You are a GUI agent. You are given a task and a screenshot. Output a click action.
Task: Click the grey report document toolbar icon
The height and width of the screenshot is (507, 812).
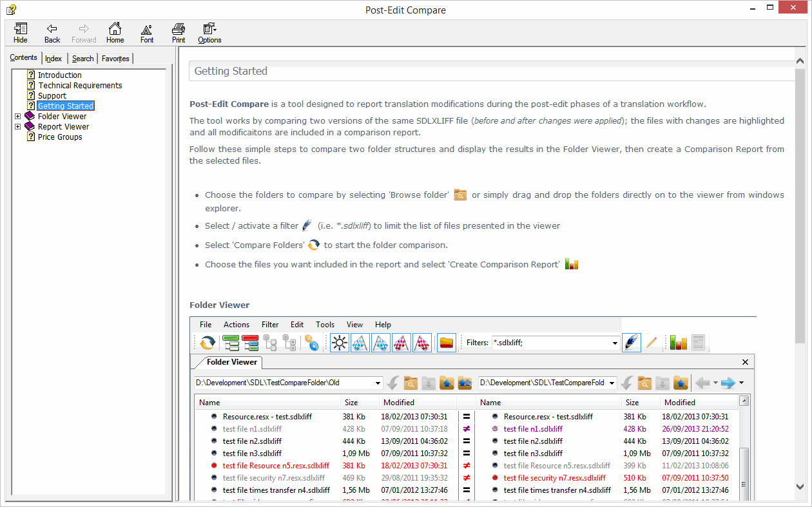(698, 343)
